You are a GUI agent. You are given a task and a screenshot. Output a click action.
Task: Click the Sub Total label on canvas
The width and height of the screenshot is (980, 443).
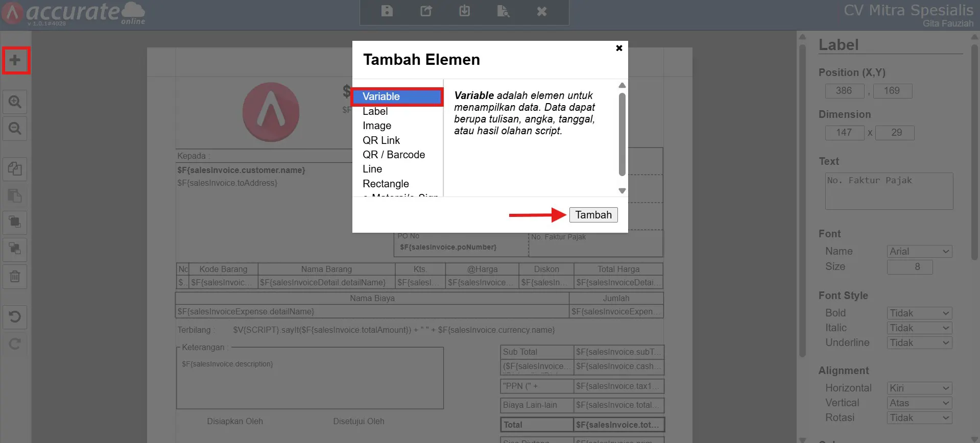tap(537, 352)
